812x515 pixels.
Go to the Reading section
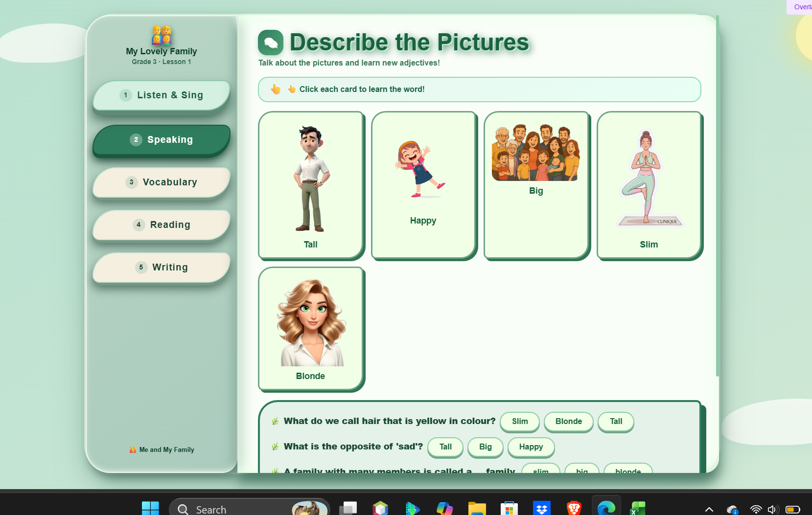click(x=161, y=225)
